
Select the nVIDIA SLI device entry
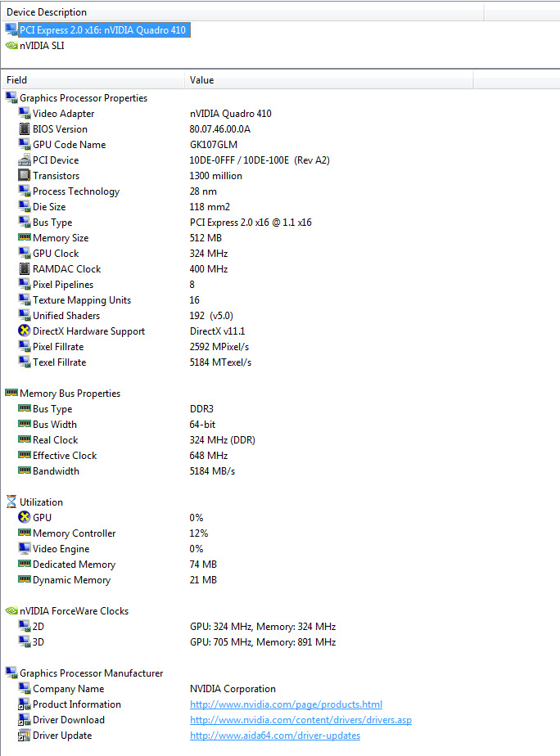[x=42, y=46]
